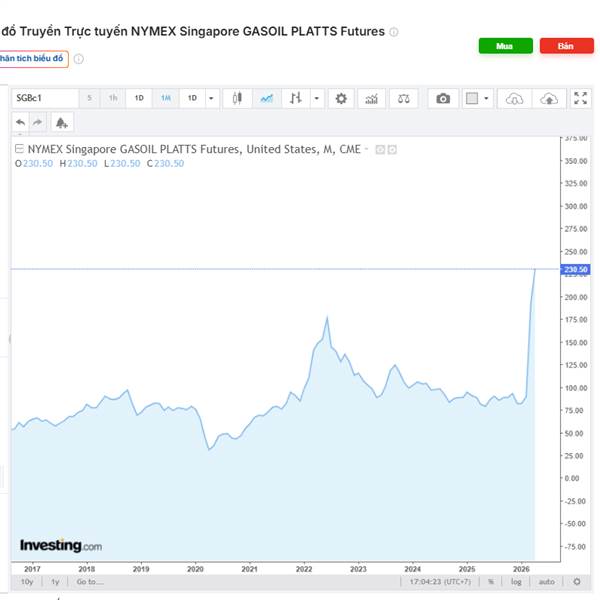This screenshot has width=600, height=600.
Task: Click the compare scales icon
Action: (x=404, y=99)
